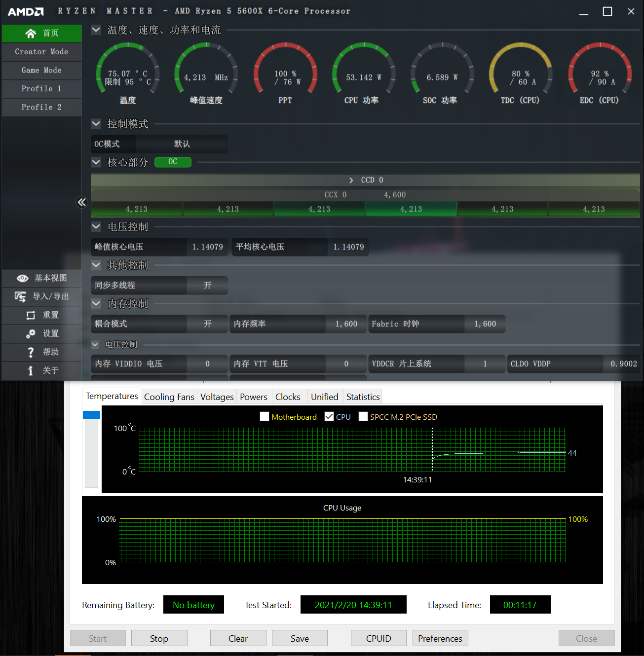
Task: Collapse the 内存控制 section
Action: [96, 303]
